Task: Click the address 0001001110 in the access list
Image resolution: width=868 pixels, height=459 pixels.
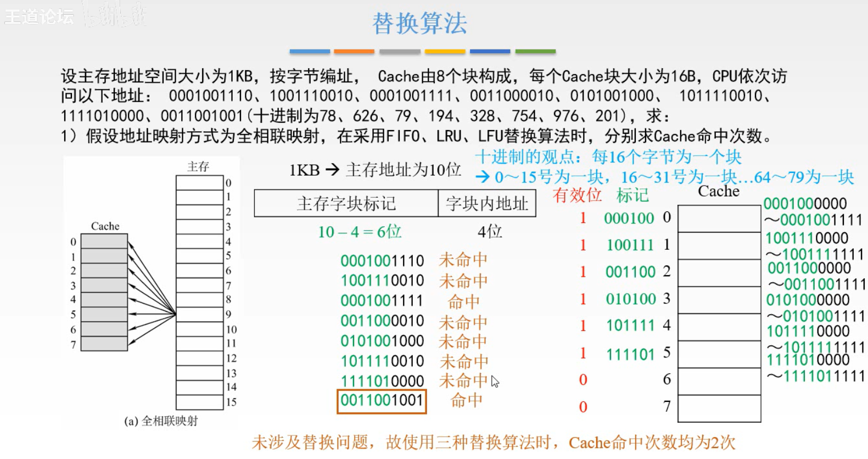Action: coord(382,261)
